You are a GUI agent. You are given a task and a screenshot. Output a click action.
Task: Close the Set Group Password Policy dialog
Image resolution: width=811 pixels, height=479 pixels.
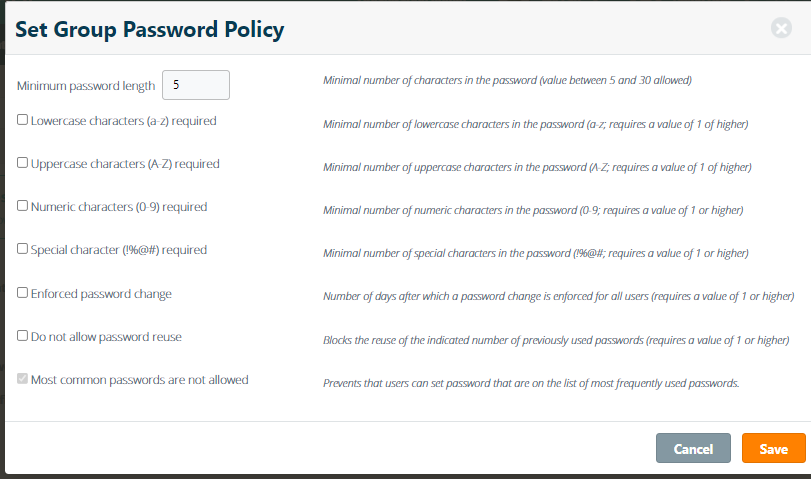click(x=781, y=28)
